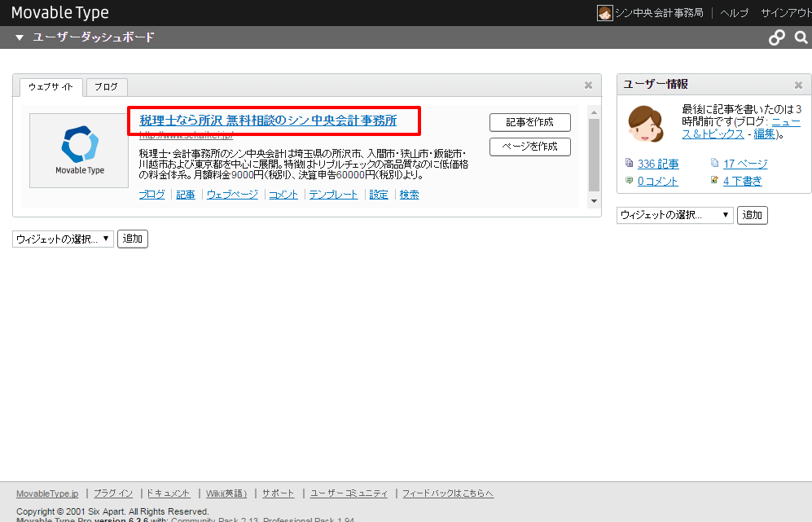Click ユーザーダッシュボード title text
This screenshot has width=812, height=522.
[x=93, y=37]
